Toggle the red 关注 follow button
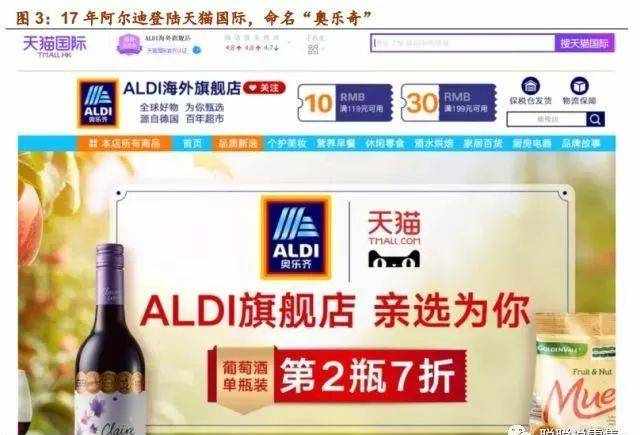This screenshot has height=435, width=640. 264,88
